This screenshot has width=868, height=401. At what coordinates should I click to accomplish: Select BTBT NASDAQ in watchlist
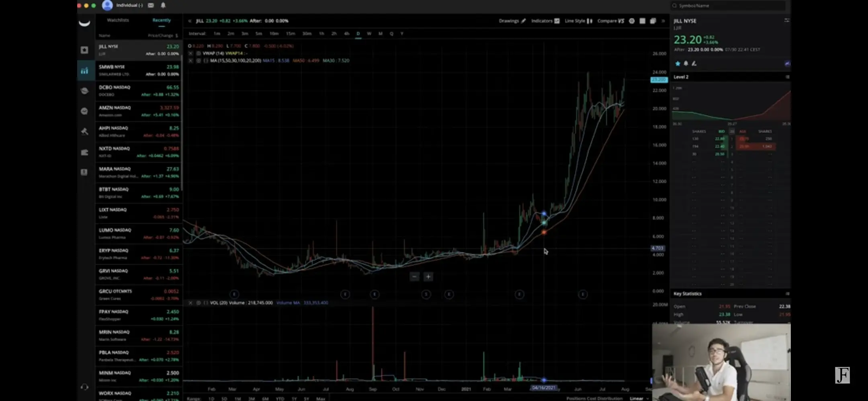[139, 193]
